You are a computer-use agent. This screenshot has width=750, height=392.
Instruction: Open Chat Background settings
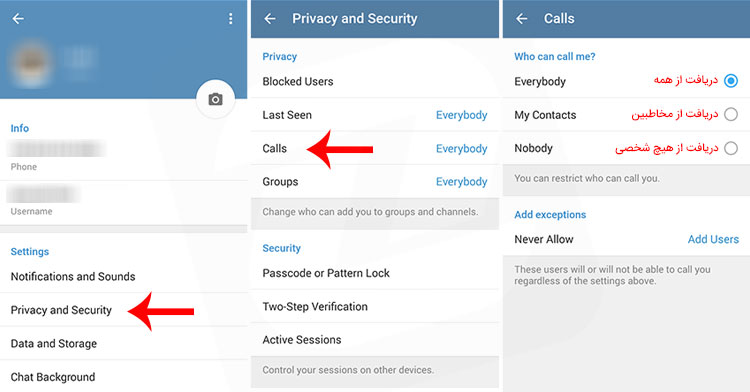point(123,377)
